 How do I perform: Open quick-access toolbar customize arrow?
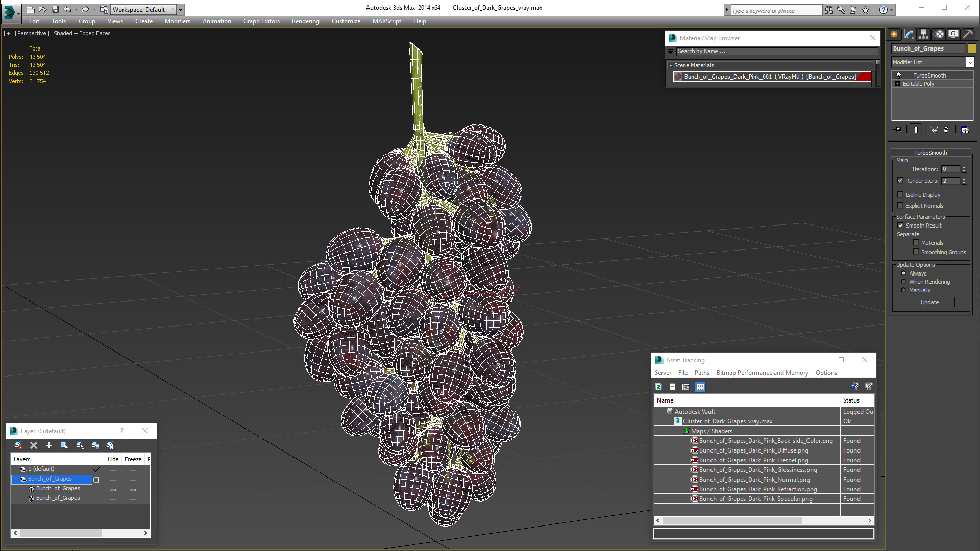180,9
